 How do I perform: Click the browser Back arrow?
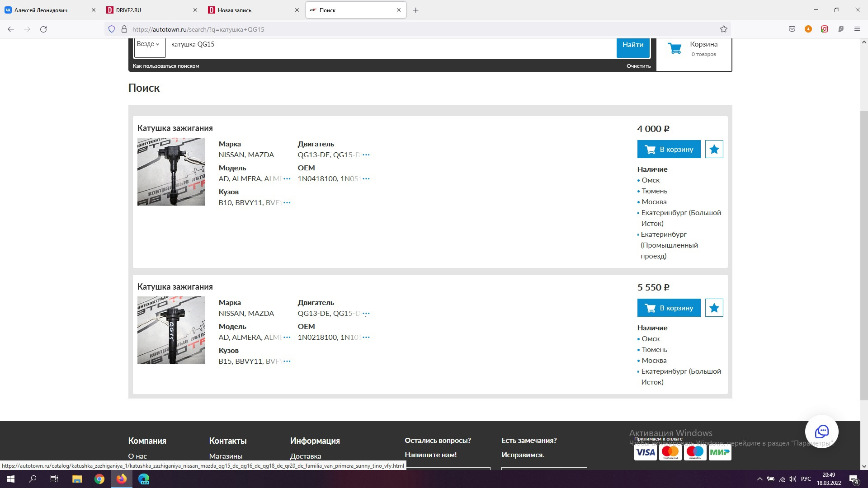(11, 29)
